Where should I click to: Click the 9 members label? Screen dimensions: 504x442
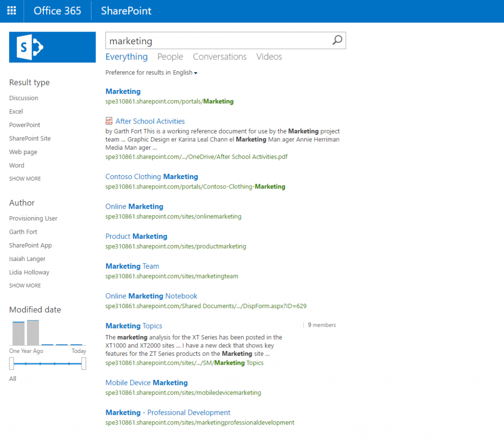(x=322, y=325)
